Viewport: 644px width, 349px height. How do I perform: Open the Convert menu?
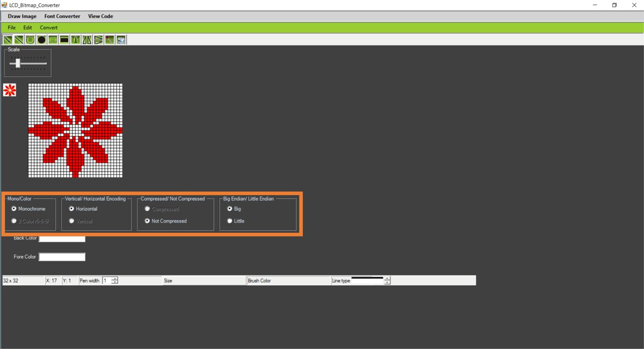pyautogui.click(x=48, y=27)
